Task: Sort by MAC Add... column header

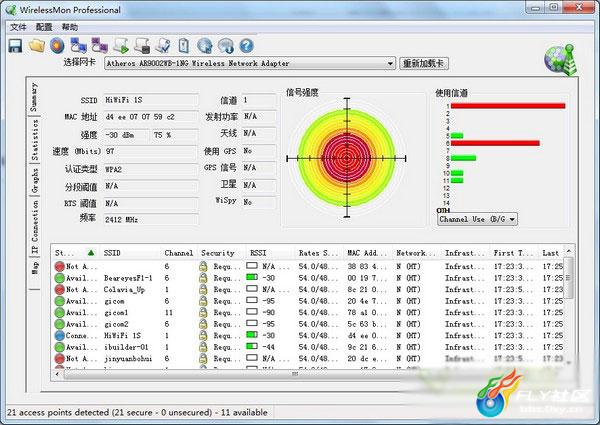Action: 368,253
